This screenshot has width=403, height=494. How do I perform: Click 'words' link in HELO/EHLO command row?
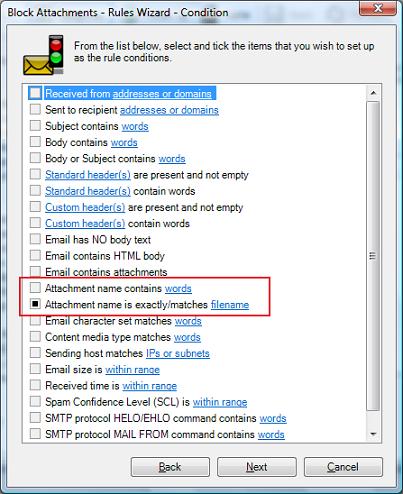[273, 418]
